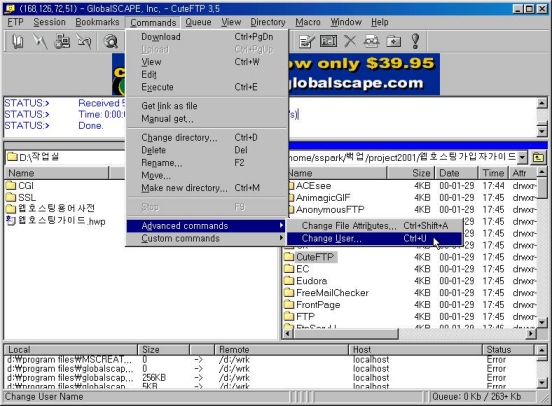Click the Rename text-box toolbar icon
Viewport: 552px width, 406px height.
tap(328, 41)
